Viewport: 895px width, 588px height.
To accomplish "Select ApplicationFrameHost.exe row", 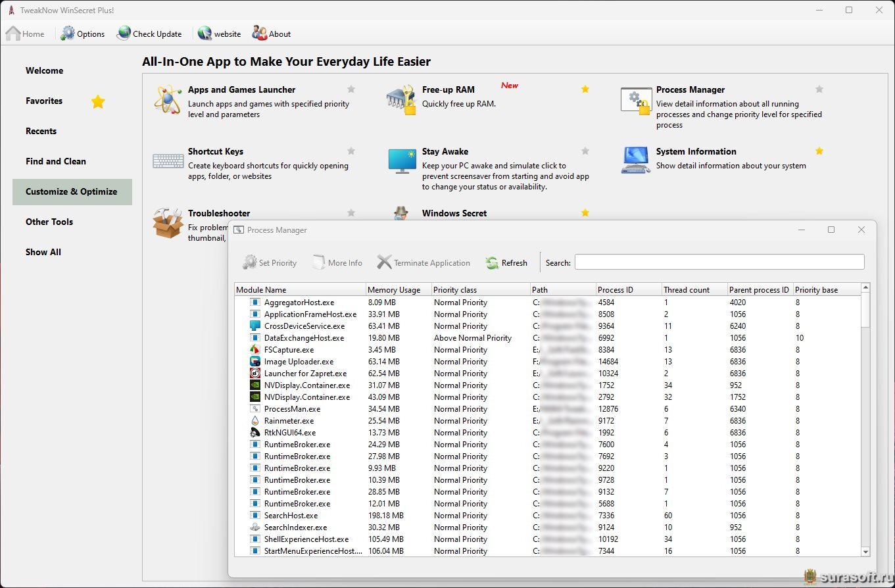I will [547, 314].
